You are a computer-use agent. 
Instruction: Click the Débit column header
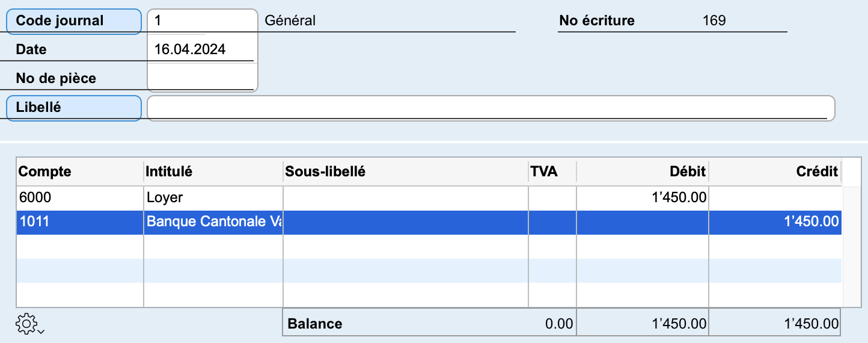tap(643, 172)
